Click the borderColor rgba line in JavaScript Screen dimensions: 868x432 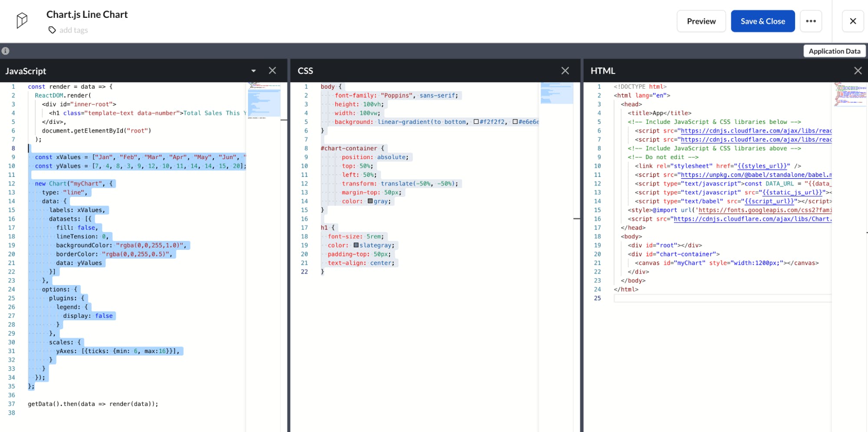(114, 254)
